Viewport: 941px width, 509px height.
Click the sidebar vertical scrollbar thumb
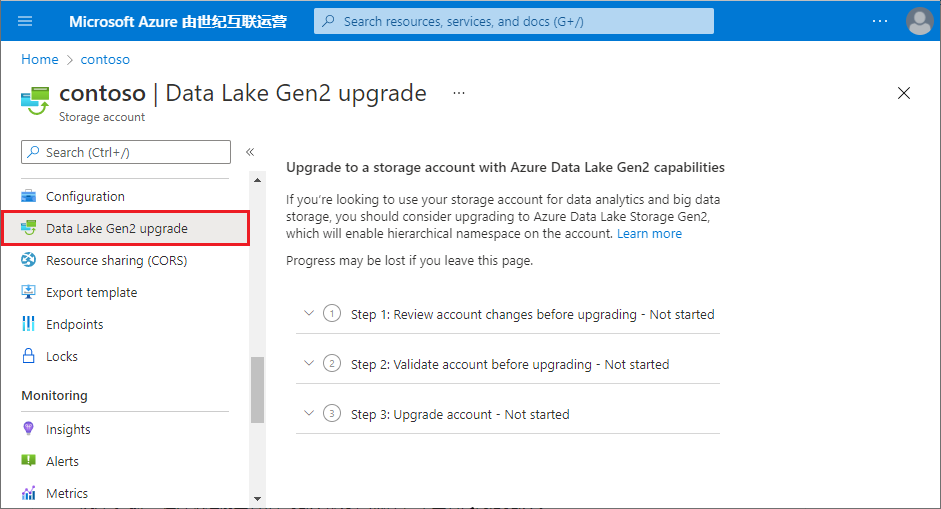click(257, 389)
